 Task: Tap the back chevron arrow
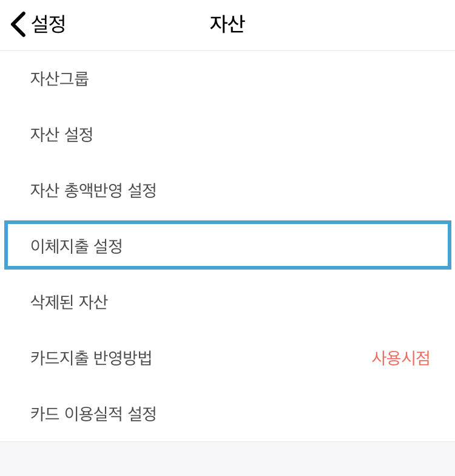(18, 24)
